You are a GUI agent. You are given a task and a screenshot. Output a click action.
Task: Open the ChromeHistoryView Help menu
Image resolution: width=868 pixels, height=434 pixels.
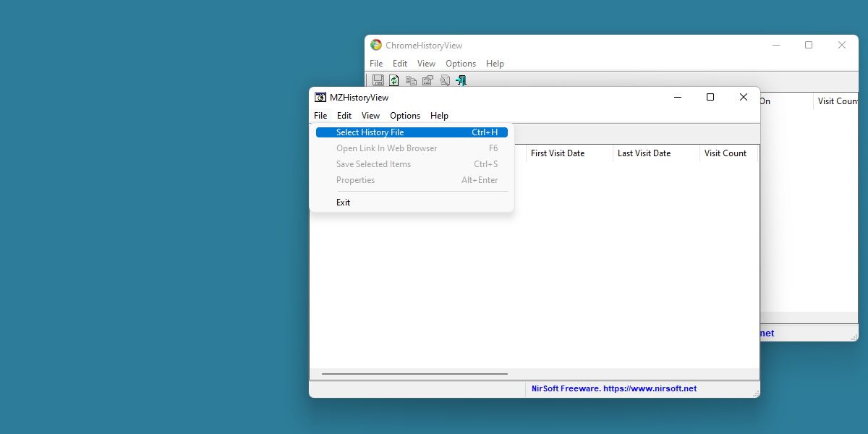tap(495, 64)
